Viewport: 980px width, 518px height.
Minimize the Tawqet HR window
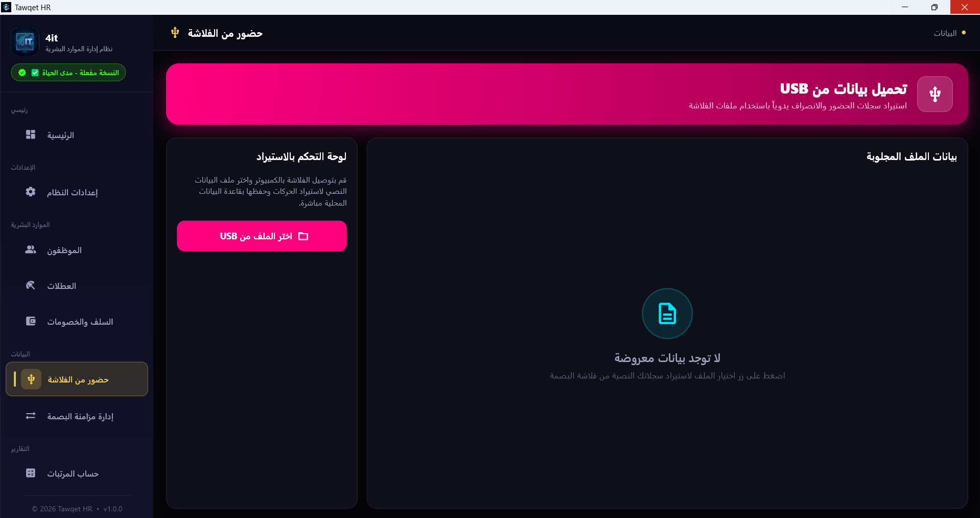(905, 7)
